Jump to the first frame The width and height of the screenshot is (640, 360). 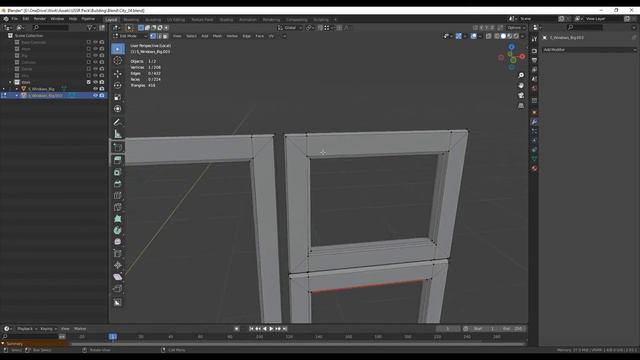[251, 329]
